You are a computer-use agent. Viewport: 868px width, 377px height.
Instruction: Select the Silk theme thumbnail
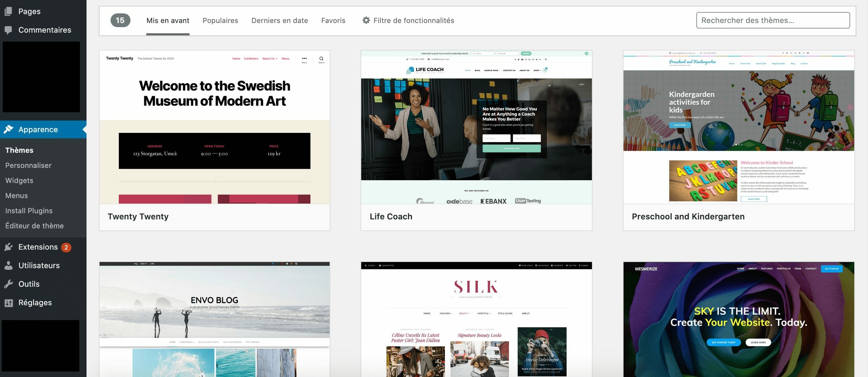pos(477,319)
